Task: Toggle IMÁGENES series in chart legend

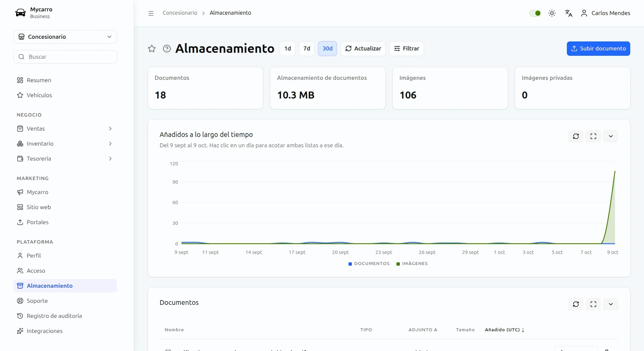Action: tap(412, 264)
